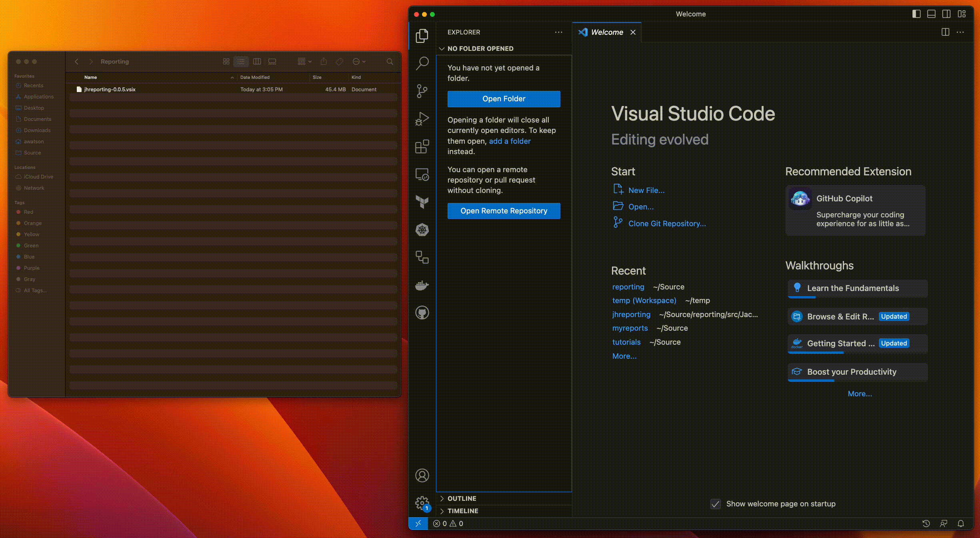The image size is (980, 538).
Task: Toggle Show welcome page on startup
Action: tap(715, 504)
